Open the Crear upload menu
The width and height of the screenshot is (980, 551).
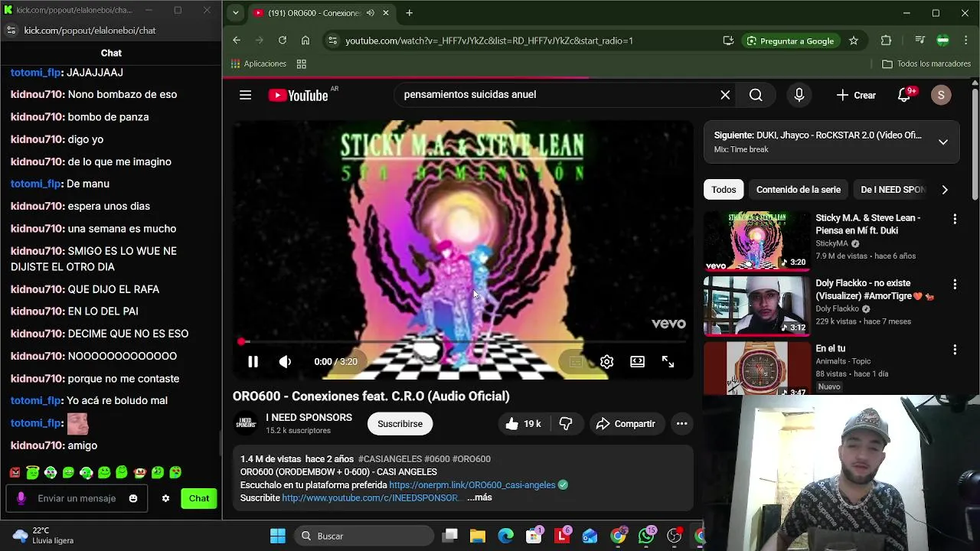[856, 95]
